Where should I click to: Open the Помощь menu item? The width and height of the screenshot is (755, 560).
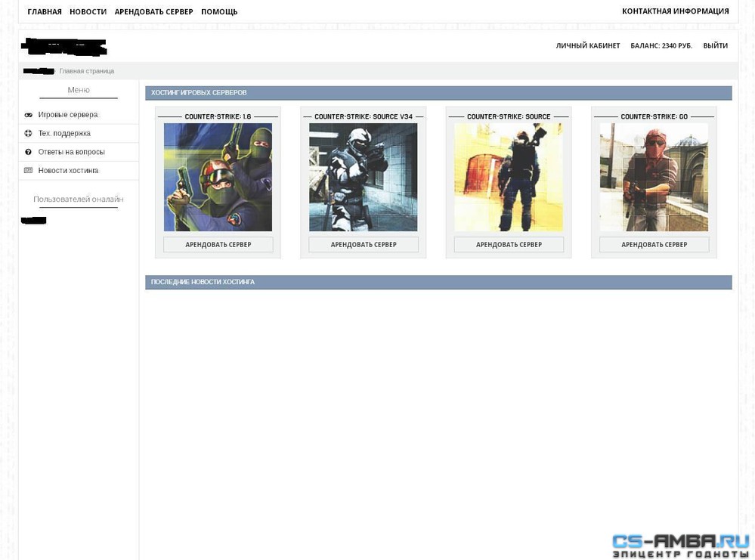click(219, 11)
